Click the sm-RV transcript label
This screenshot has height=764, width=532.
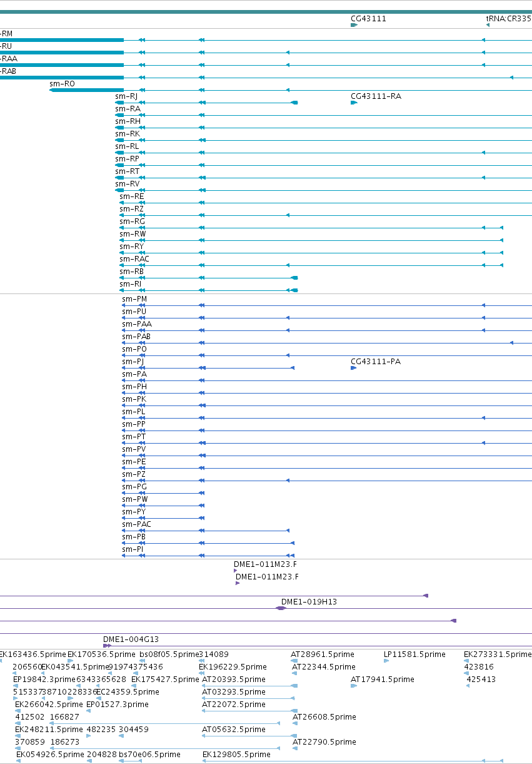click(x=128, y=184)
